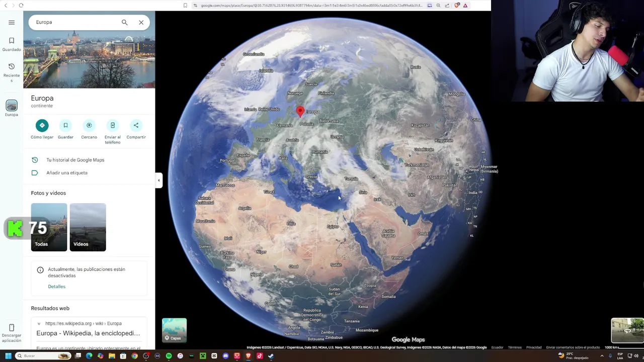Open the Vídeos thumbnail
644x362 pixels.
coord(88,227)
